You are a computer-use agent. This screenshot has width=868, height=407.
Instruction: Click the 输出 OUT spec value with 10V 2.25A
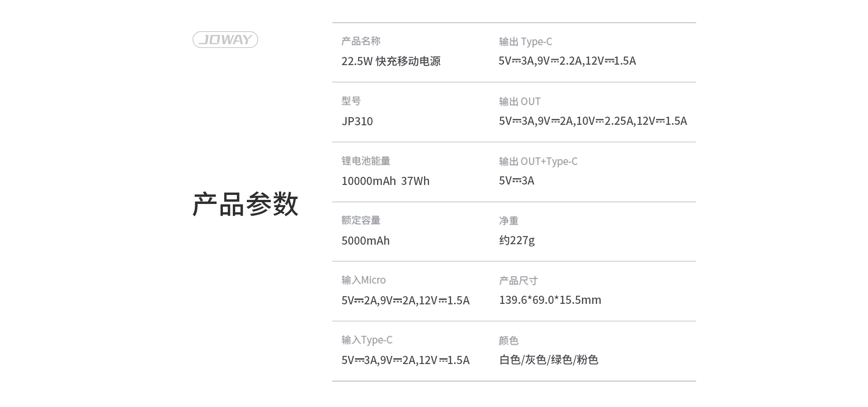593,121
